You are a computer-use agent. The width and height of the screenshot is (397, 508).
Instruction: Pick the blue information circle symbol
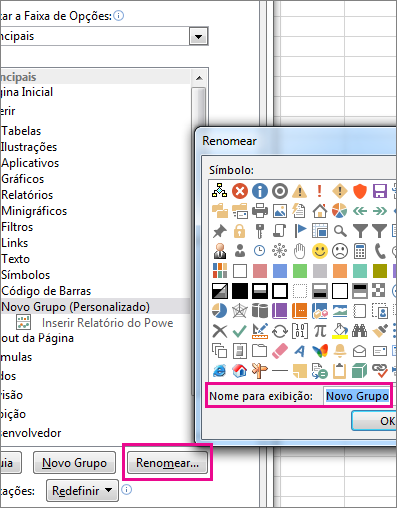tap(260, 191)
